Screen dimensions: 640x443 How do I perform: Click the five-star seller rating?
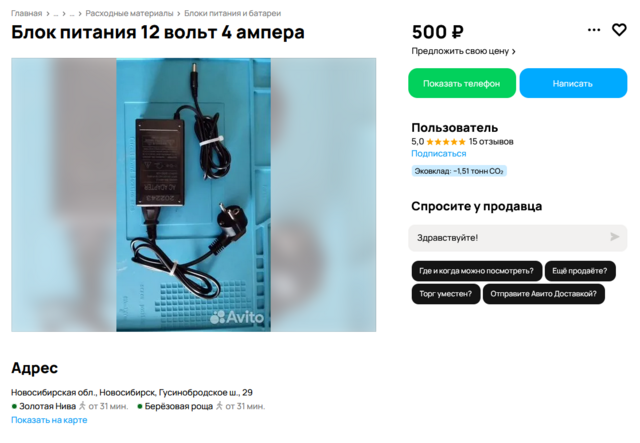click(x=446, y=142)
